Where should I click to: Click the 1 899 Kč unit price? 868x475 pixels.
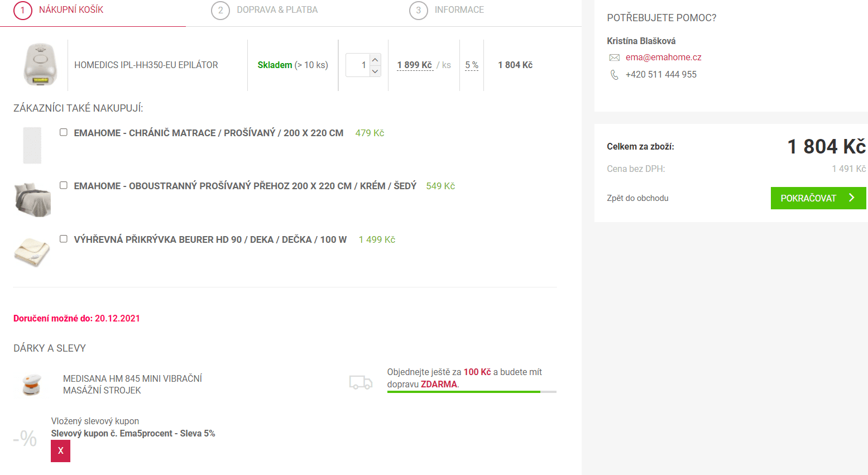click(x=415, y=65)
